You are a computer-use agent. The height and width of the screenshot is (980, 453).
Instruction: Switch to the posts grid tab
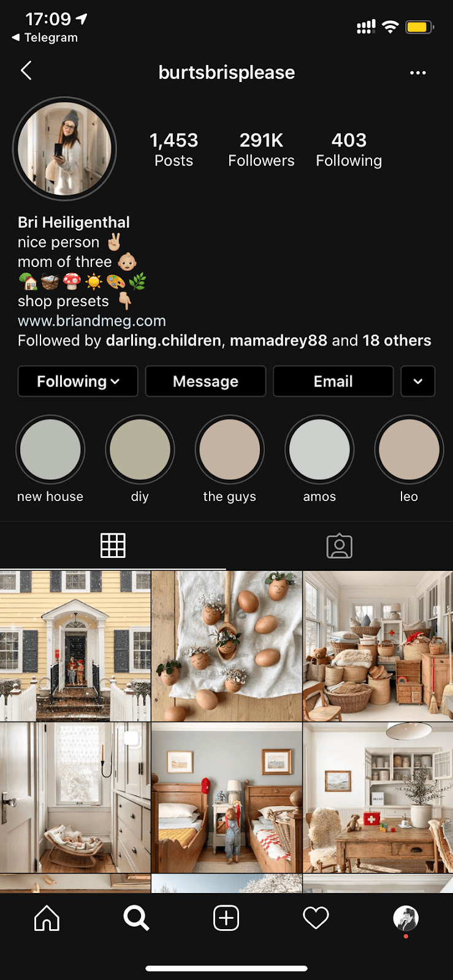point(113,546)
